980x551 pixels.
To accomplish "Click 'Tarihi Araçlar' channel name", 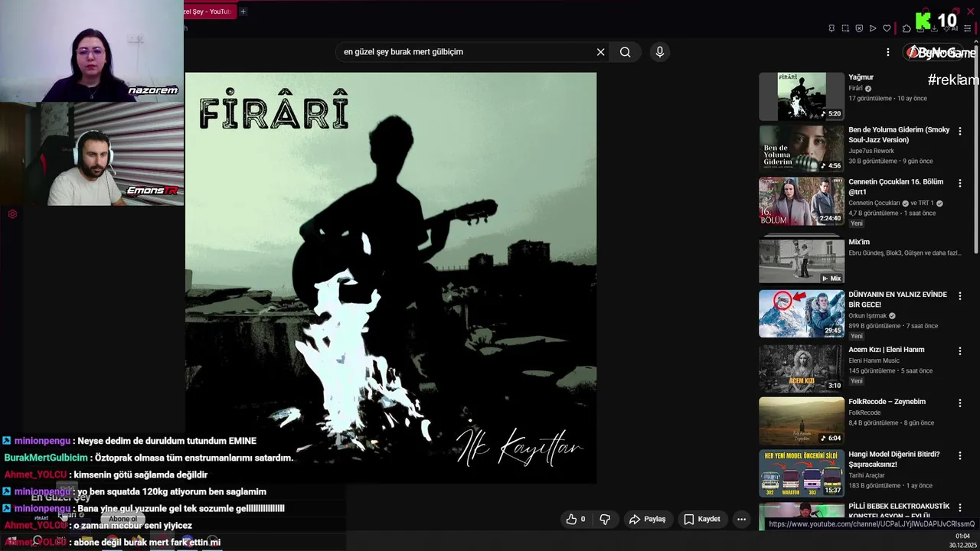I will [x=867, y=475].
